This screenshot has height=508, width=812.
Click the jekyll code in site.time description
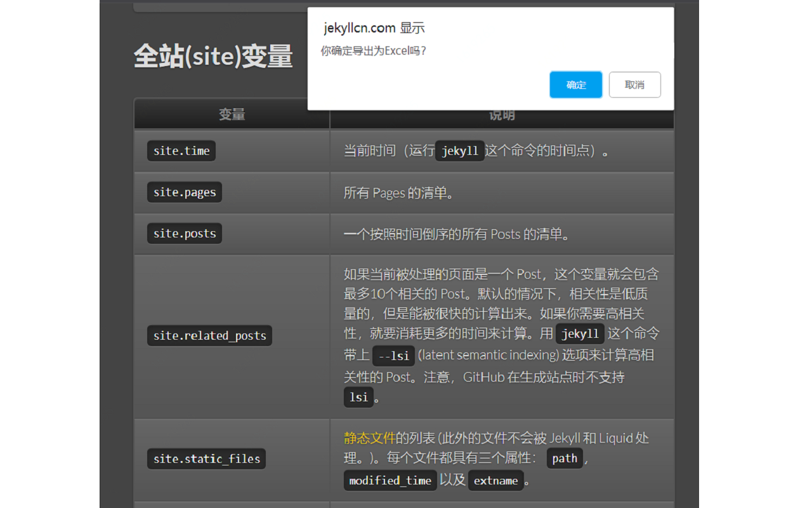(460, 150)
